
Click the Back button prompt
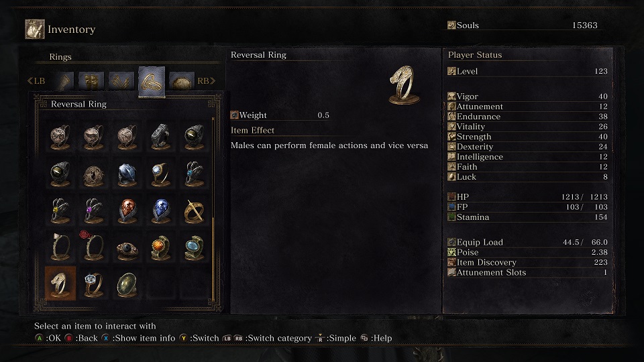(x=81, y=338)
